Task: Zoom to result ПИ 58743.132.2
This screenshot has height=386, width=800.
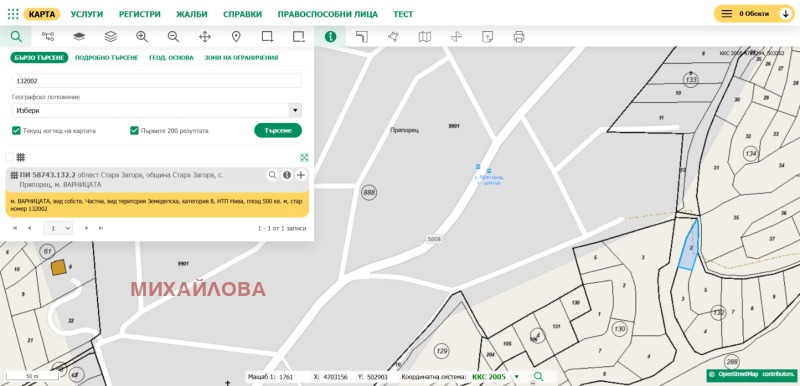Action: tap(272, 175)
